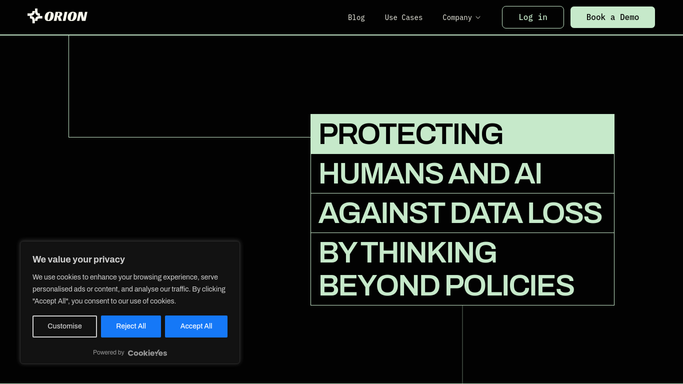Click the Orion star logo icon
Screen dimensions: 683x384
[x=34, y=16]
